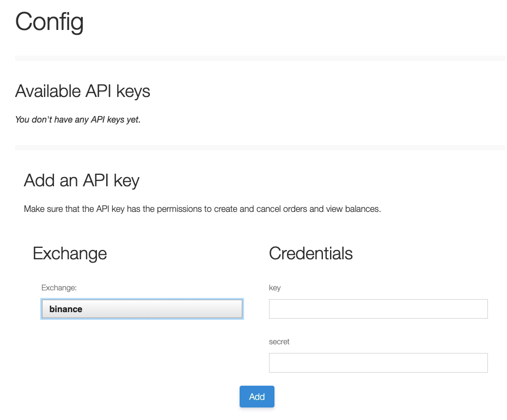
Task: Click the divider bar below Config title
Action: click(x=260, y=58)
